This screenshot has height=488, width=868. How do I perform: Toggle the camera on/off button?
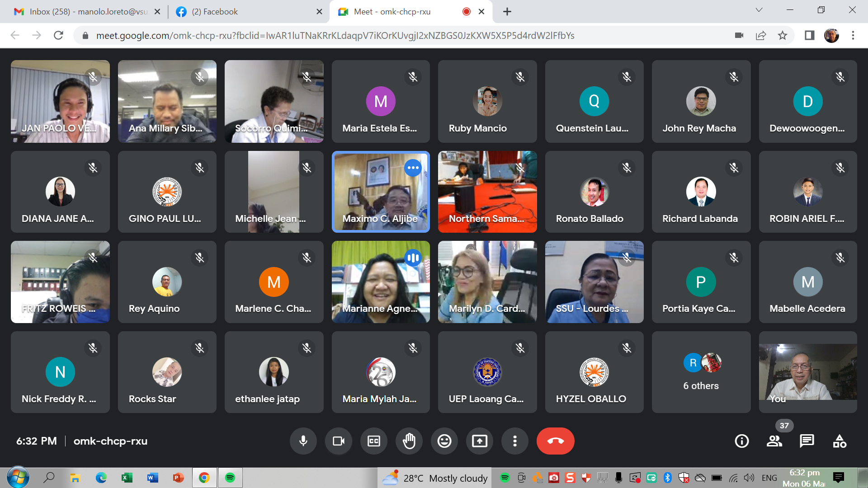pos(338,441)
